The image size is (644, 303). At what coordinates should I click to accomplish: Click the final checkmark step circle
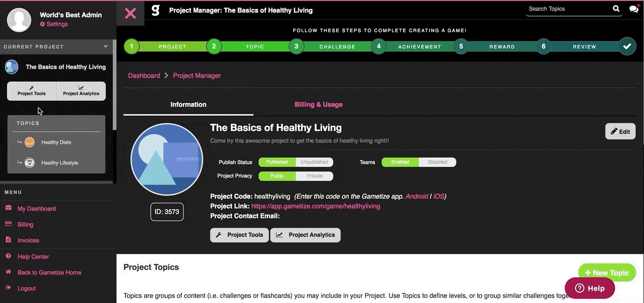point(627,46)
